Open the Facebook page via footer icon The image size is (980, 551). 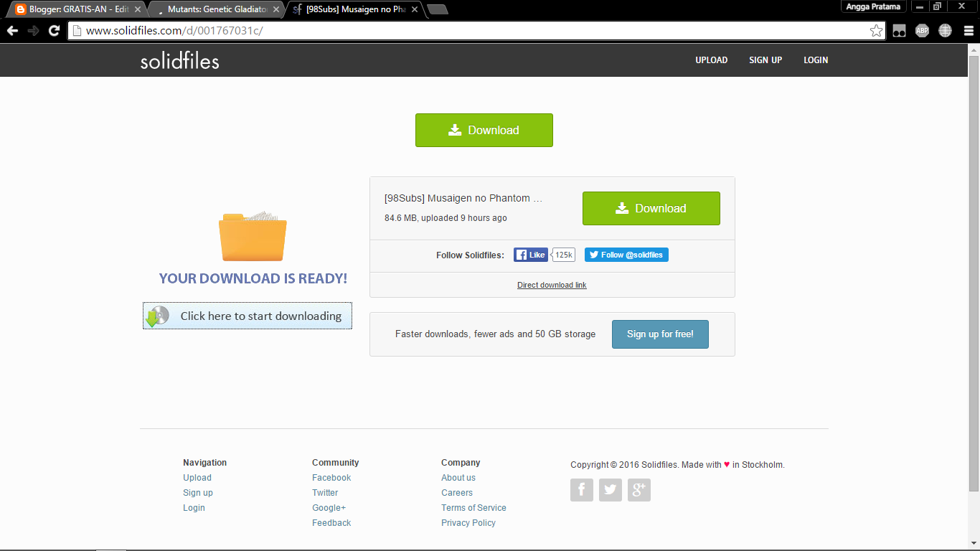tap(582, 489)
